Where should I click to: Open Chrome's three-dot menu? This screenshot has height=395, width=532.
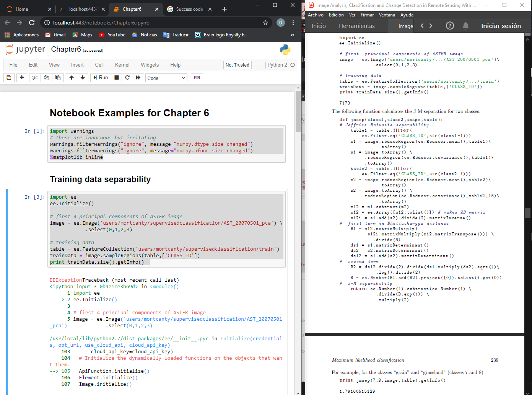(293, 23)
